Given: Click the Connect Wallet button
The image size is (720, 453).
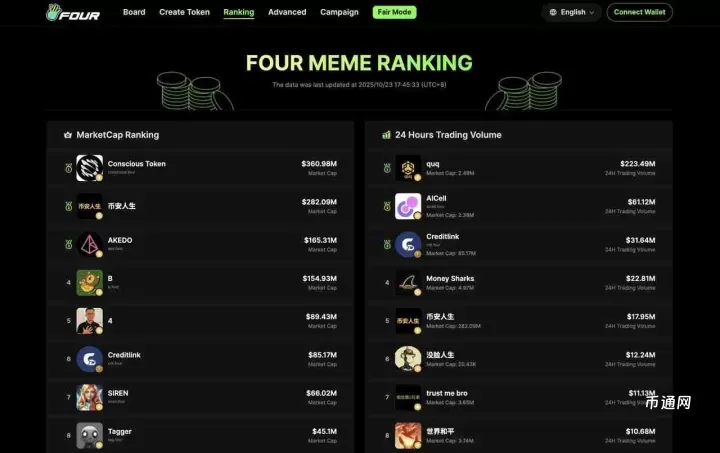Looking at the screenshot, I should 639,12.
